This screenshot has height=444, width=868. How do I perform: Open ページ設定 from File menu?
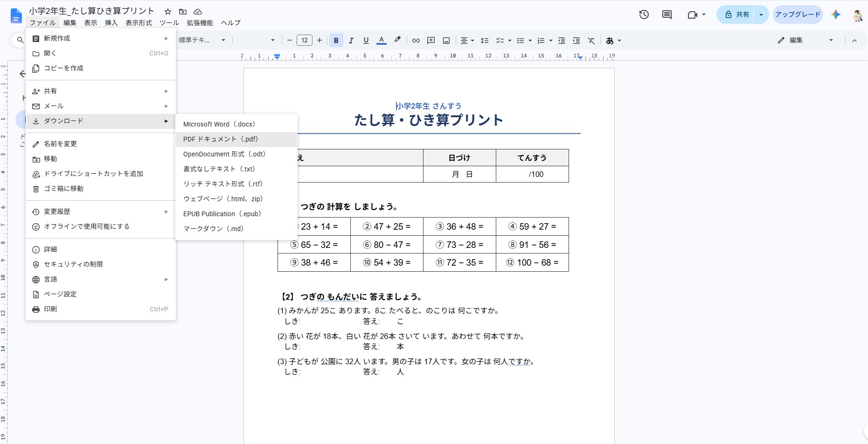[x=101, y=294]
